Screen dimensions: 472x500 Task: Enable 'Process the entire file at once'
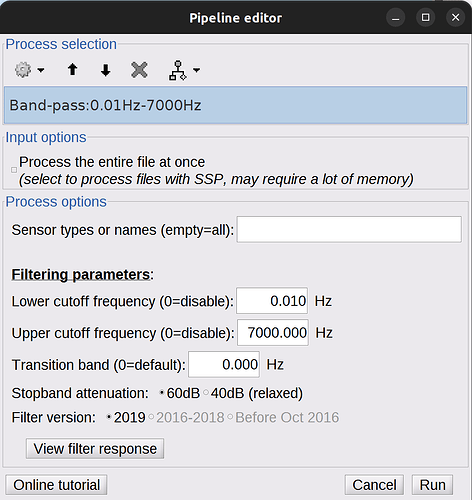click(x=14, y=170)
